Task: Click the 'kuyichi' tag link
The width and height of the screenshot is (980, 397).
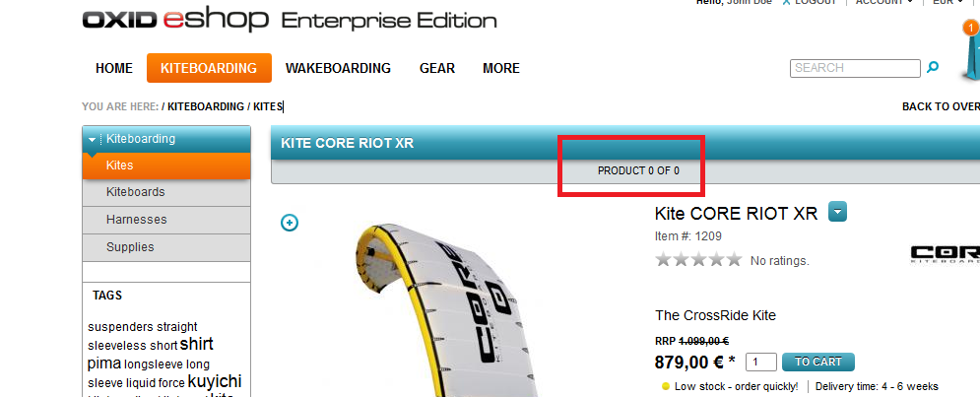Action: [215, 381]
